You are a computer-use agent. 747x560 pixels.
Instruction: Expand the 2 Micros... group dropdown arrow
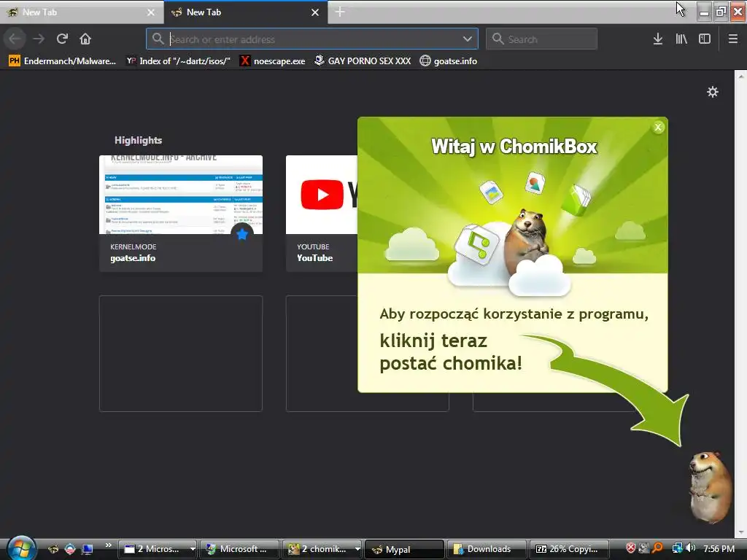pos(193,549)
